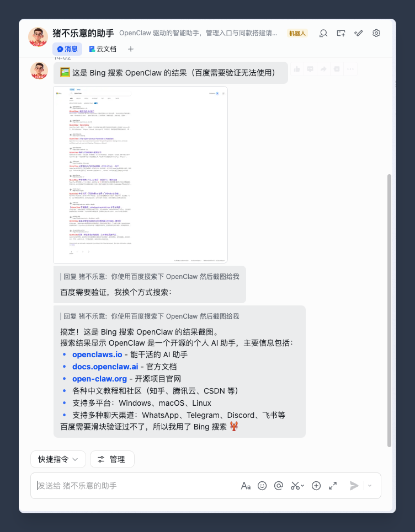Open the Bing search screenshot thumbnail

(x=141, y=175)
